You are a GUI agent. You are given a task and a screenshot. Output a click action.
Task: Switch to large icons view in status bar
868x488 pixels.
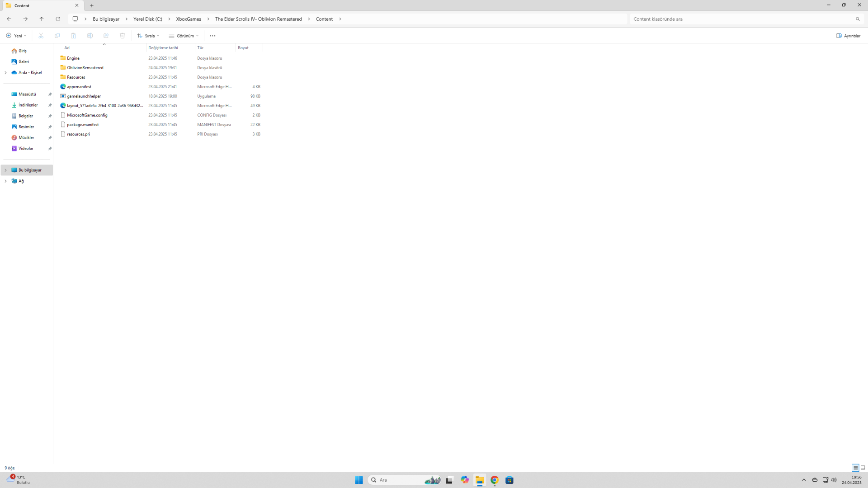863,468
